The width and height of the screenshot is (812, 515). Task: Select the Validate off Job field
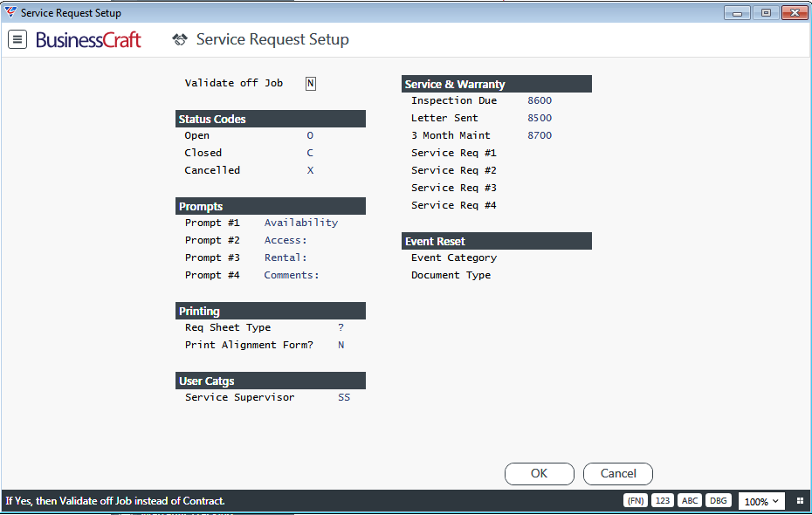coord(310,83)
